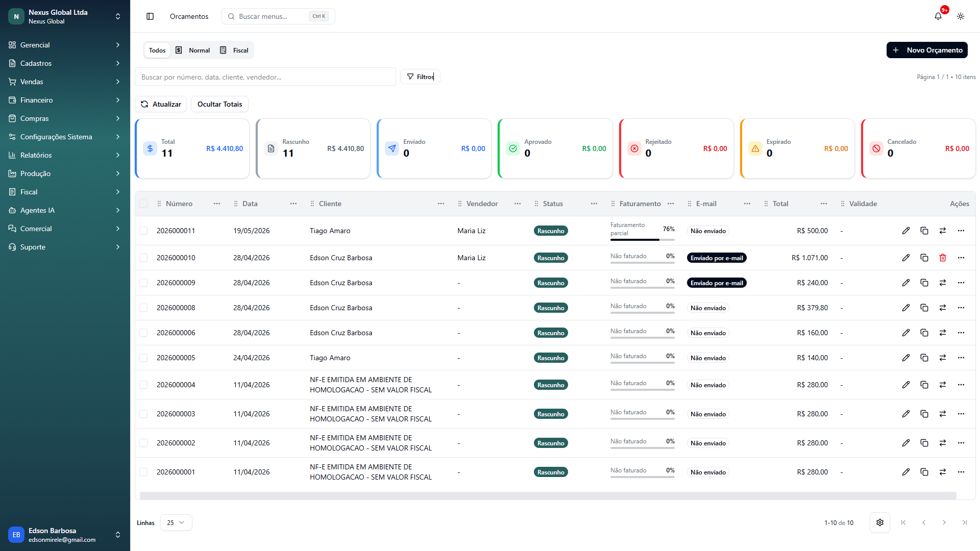Click the horizontal table scrollbar
This screenshot has height=551, width=980.
coord(548,496)
